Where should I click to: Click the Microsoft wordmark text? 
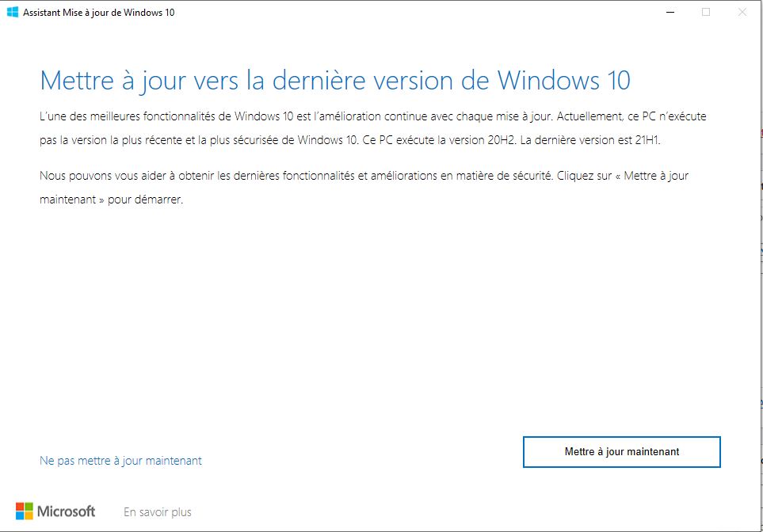(x=67, y=511)
